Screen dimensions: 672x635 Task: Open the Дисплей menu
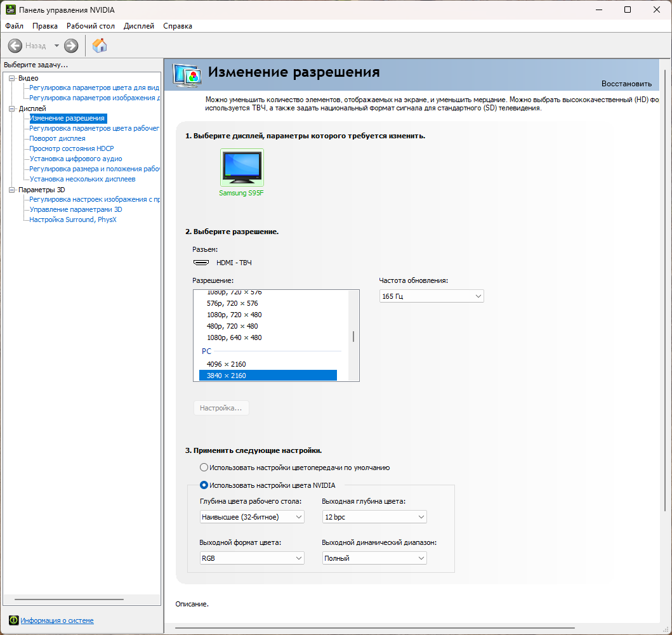[x=139, y=26]
